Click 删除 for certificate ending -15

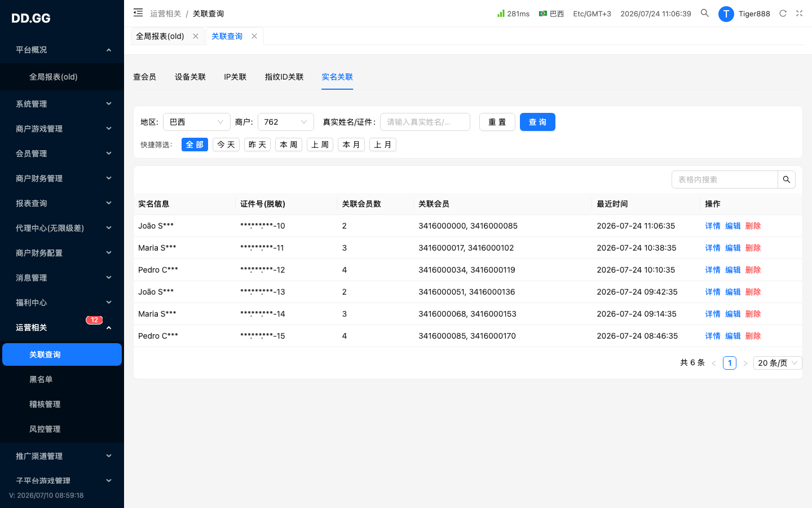coord(753,336)
